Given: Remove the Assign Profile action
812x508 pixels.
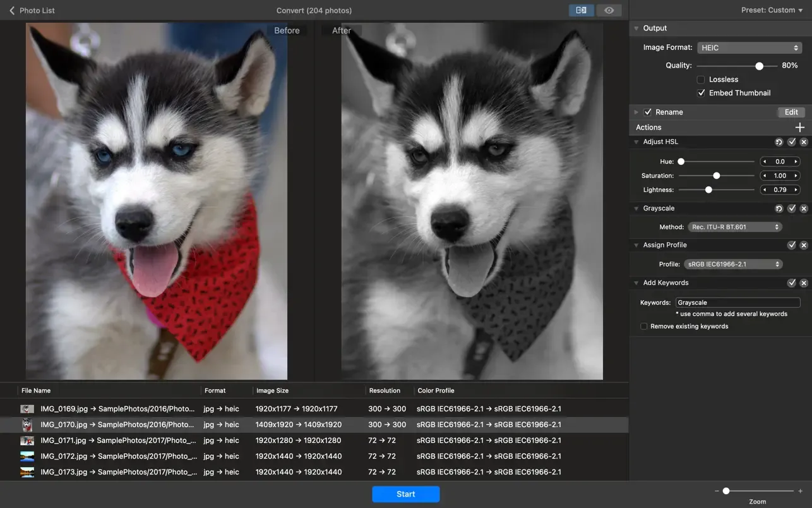Looking at the screenshot, I should (x=804, y=245).
